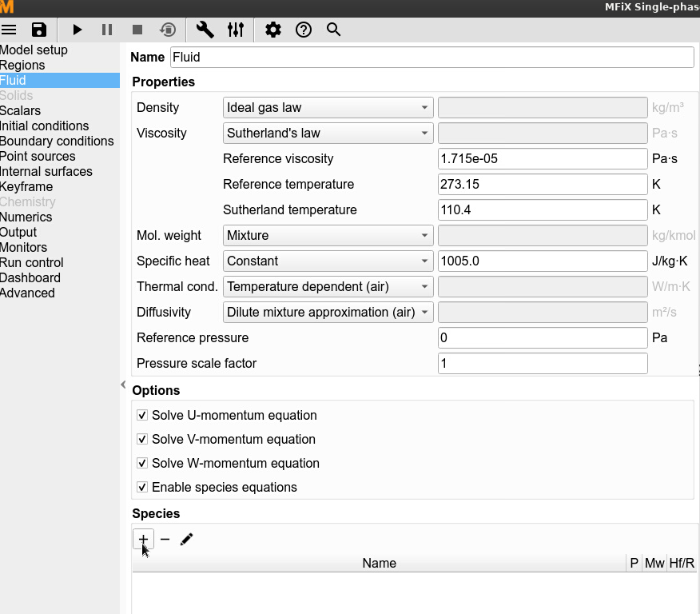Image resolution: width=700 pixels, height=614 pixels.
Task: Click the magnifier search icon
Action: click(x=334, y=30)
